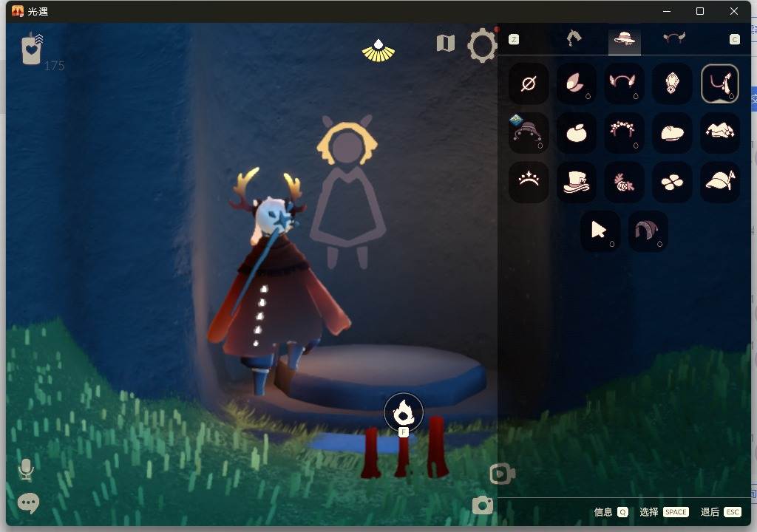Equip the jester hat
Image resolution: width=757 pixels, height=532 pixels.
(719, 133)
